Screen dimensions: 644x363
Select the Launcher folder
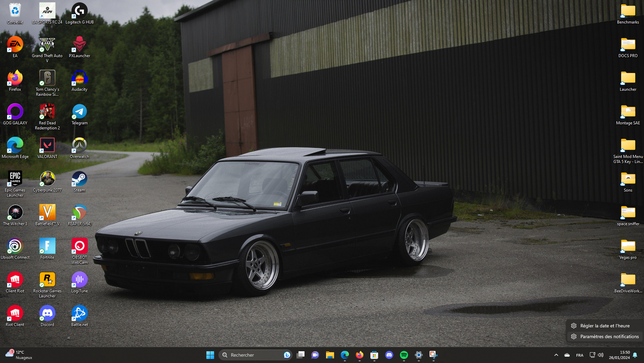pos(628,81)
